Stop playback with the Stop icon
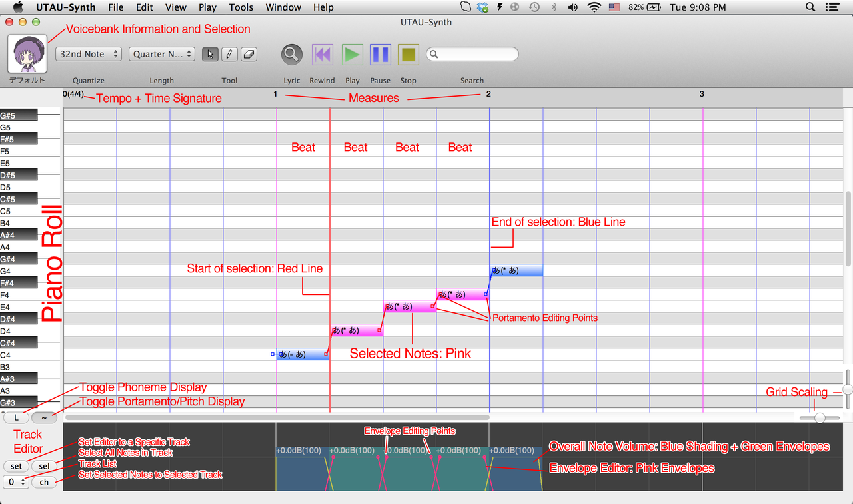 pos(407,54)
